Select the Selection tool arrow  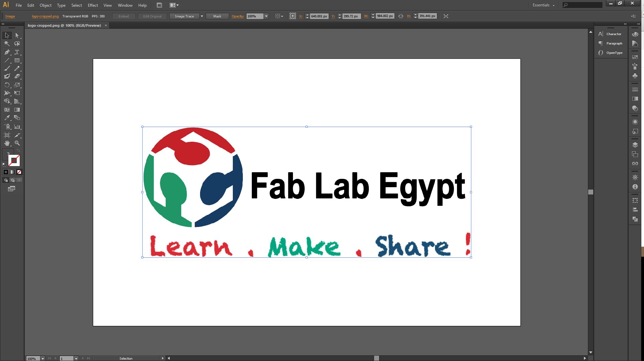pyautogui.click(x=7, y=35)
